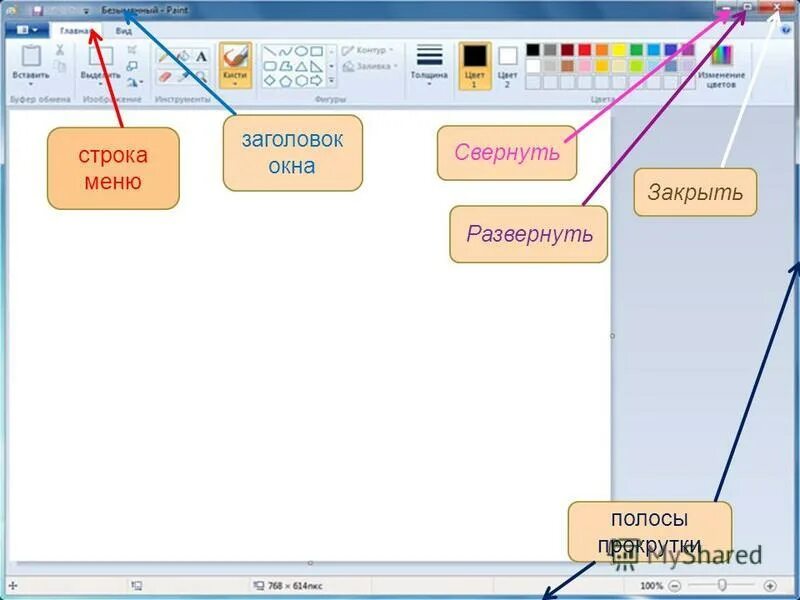800x600 pixels.
Task: Select the Eraser tool
Action: tap(163, 77)
